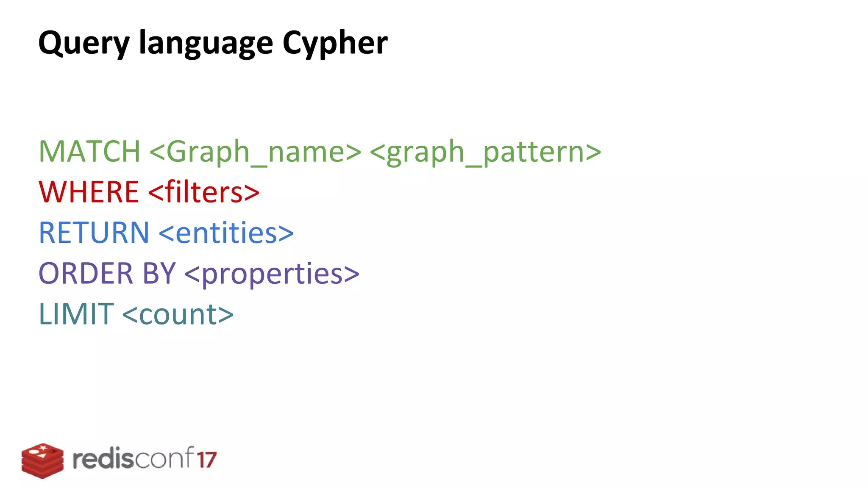Click the MATCH keyword in the green line
The width and height of the screenshot is (868, 488).
click(x=89, y=151)
